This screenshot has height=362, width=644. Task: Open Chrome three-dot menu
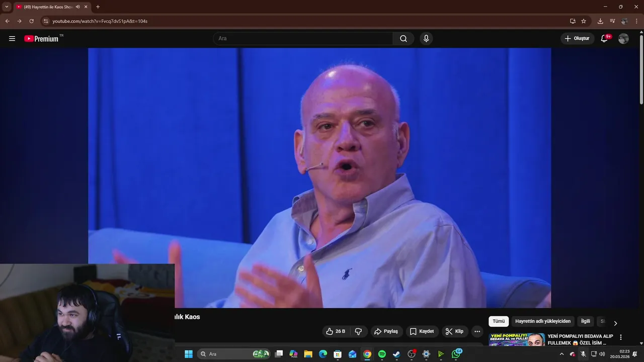636,21
